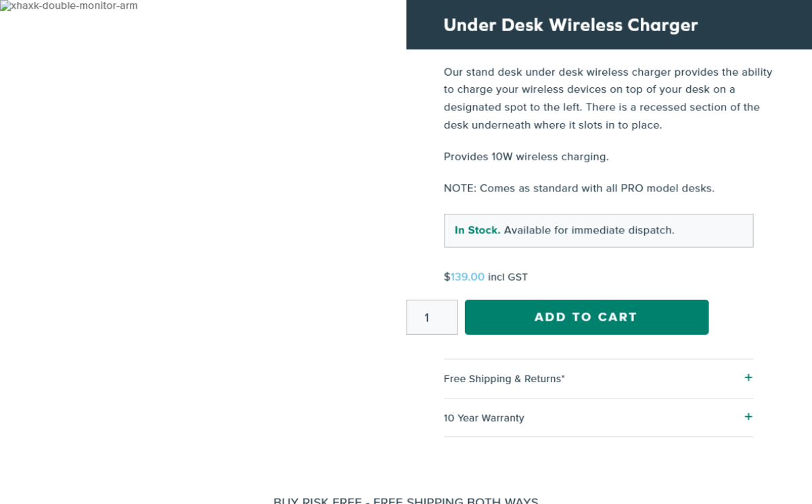Click the NOTE about PRO model desks
Screen dimensions: 812x504
[x=579, y=188]
